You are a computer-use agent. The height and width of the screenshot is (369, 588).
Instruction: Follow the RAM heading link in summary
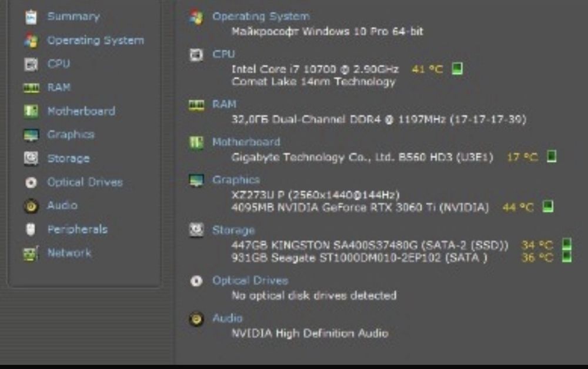224,104
